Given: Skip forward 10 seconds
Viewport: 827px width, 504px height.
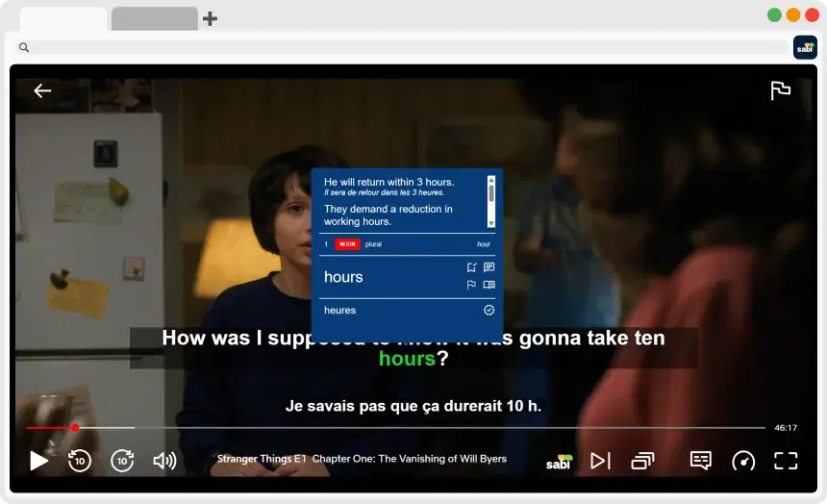Looking at the screenshot, I should coord(122,460).
